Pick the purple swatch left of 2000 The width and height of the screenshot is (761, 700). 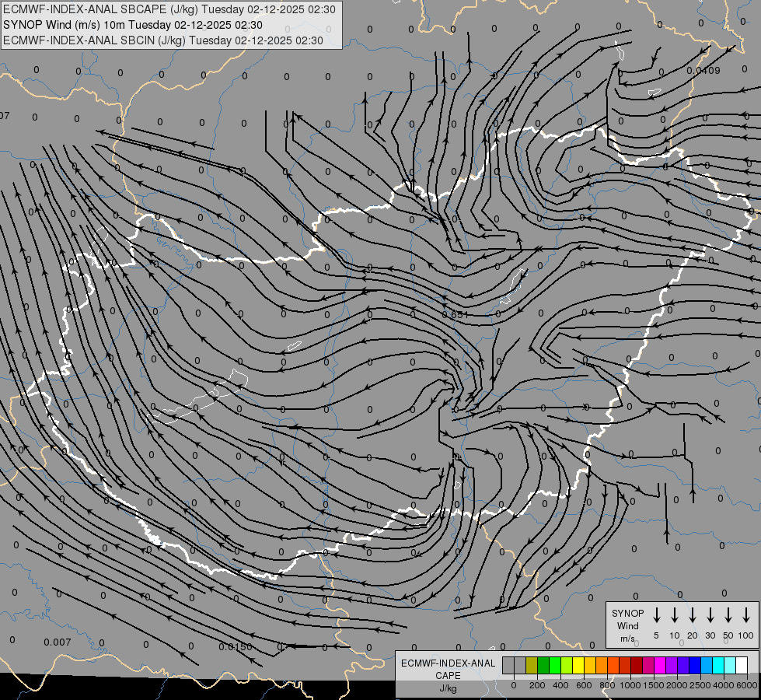[672, 665]
